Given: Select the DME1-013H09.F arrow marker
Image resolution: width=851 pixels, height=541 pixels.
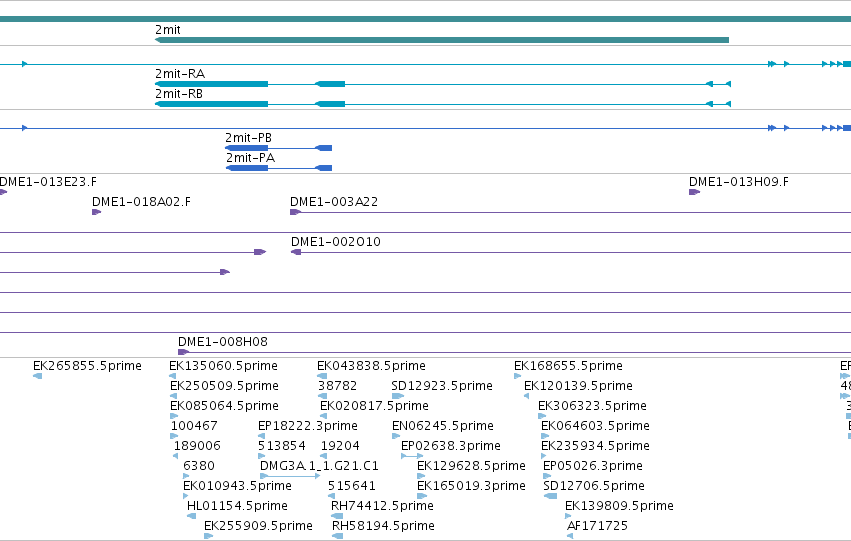Looking at the screenshot, I should (x=694, y=192).
